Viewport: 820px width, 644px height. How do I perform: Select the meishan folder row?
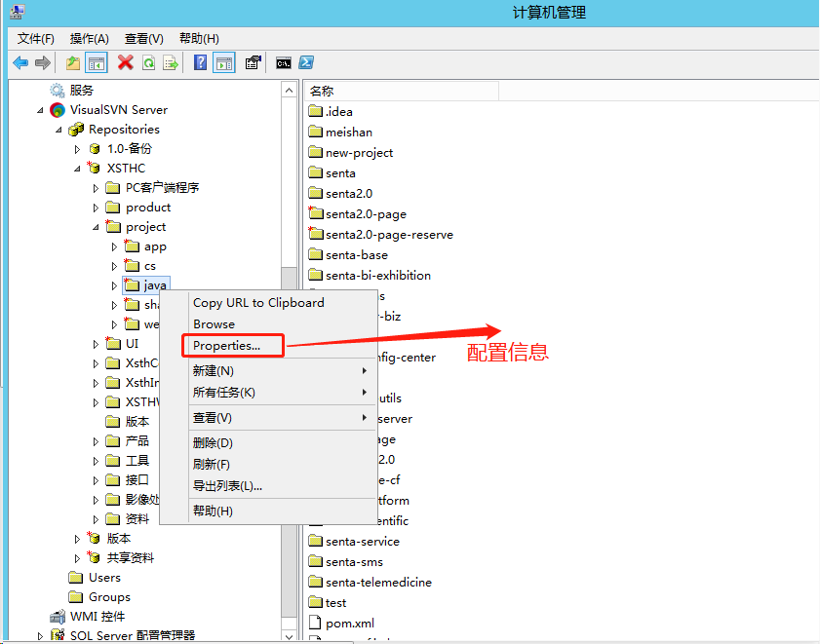(340, 132)
